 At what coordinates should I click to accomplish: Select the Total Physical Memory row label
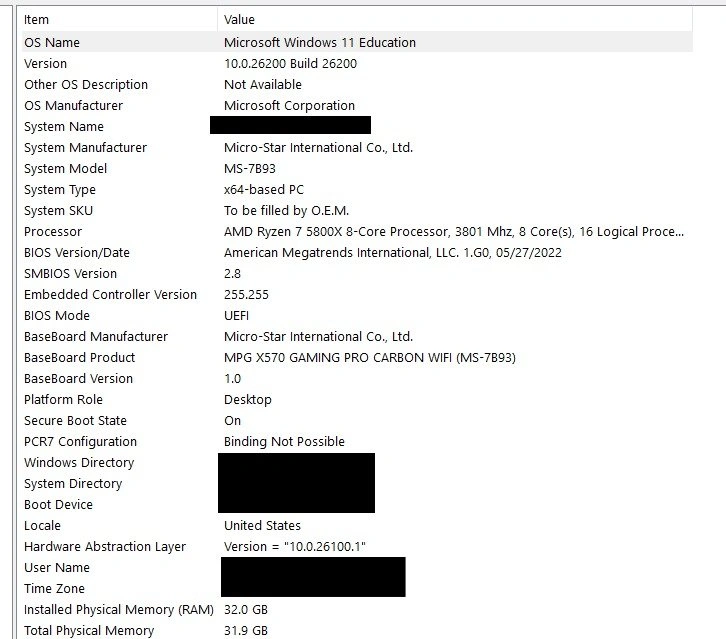click(x=89, y=631)
